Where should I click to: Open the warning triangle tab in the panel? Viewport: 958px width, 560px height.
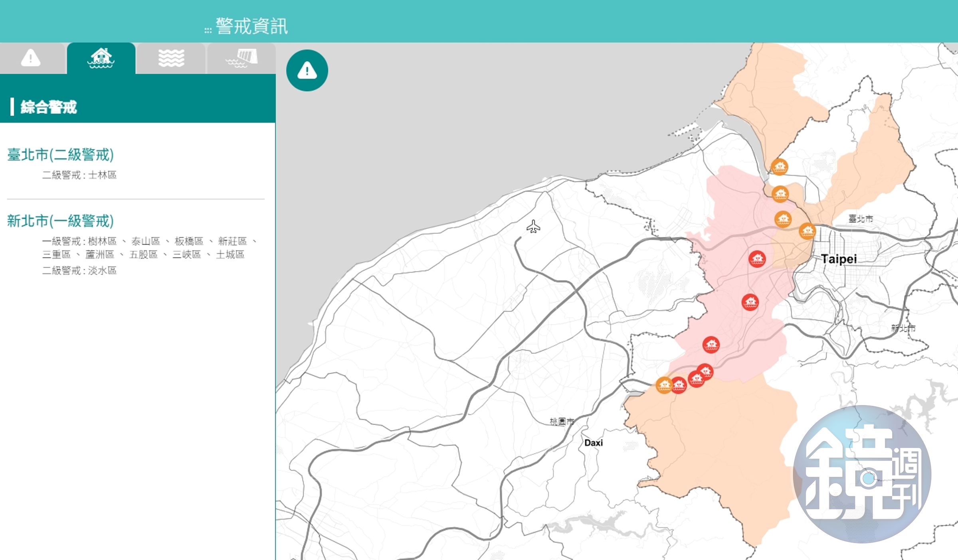click(x=31, y=58)
